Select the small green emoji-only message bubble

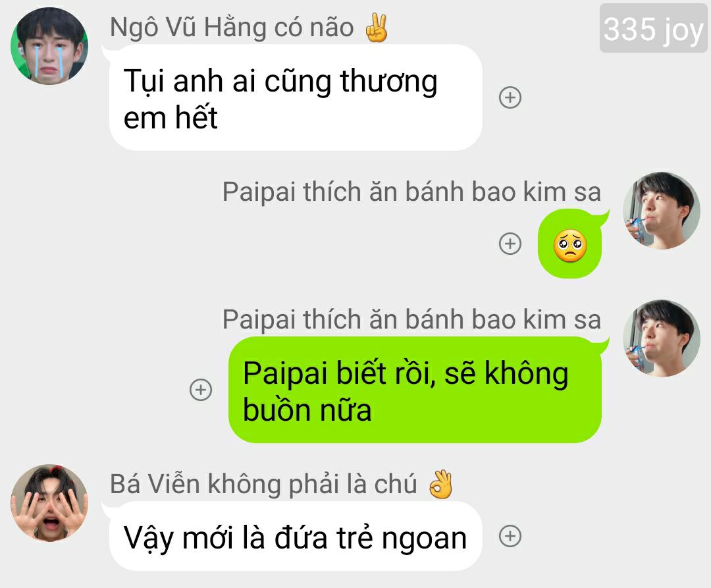[x=570, y=244]
